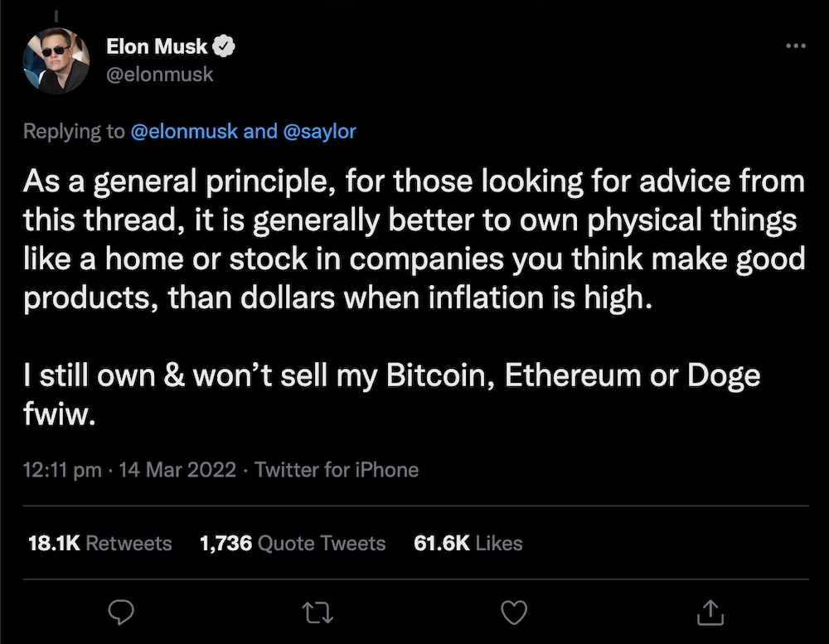Screen dimensions: 829x644
Task: Retweet using the arrows icon
Action: click(x=316, y=613)
